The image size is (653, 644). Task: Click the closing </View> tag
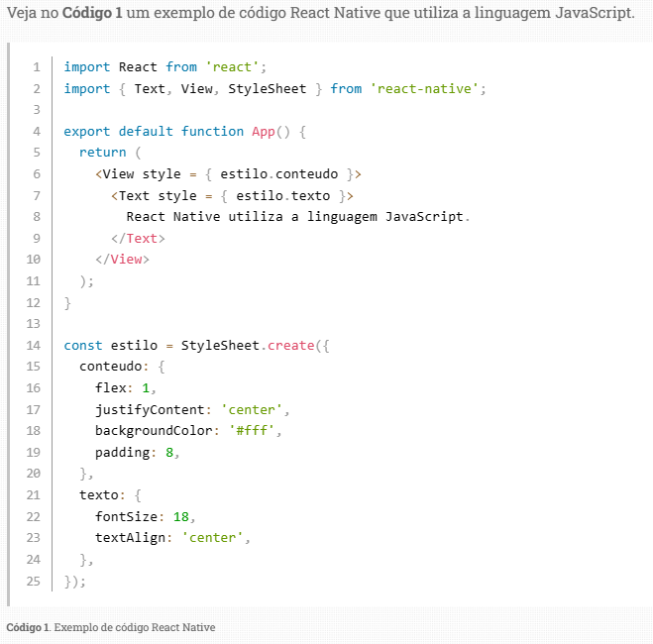[x=122, y=259]
